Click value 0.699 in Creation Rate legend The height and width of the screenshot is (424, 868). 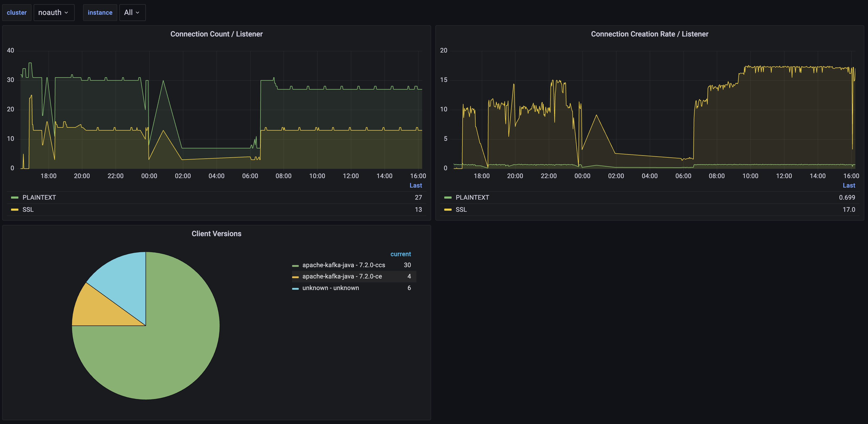click(x=847, y=197)
